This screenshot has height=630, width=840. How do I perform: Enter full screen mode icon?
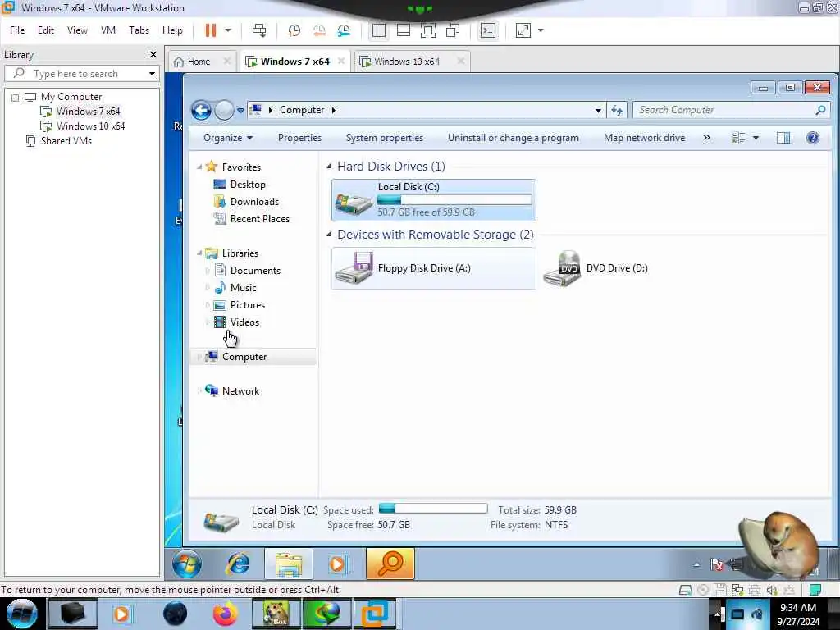pyautogui.click(x=428, y=30)
